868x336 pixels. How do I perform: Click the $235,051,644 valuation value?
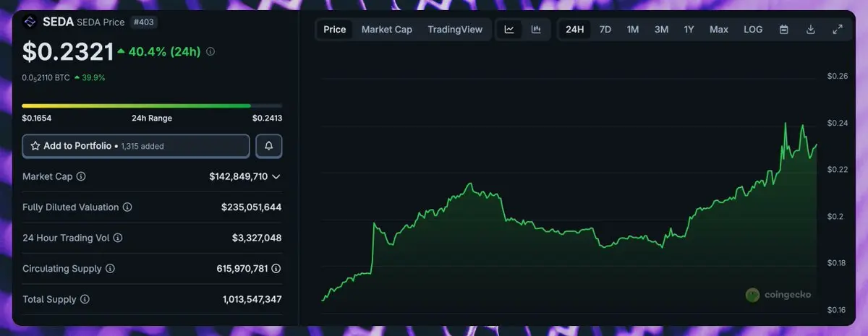251,207
